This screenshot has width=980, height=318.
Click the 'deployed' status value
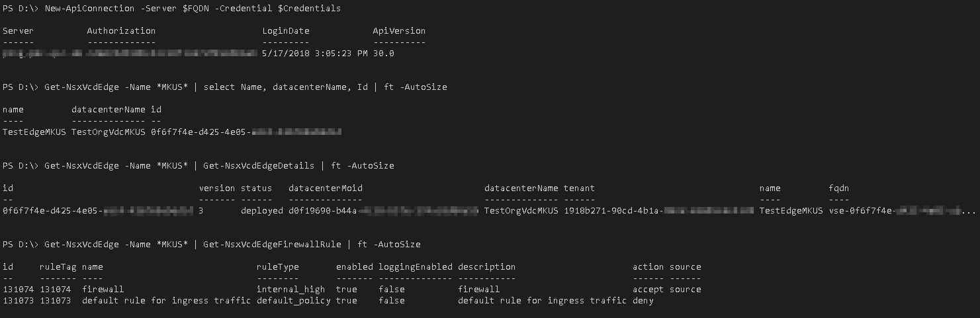tap(262, 211)
